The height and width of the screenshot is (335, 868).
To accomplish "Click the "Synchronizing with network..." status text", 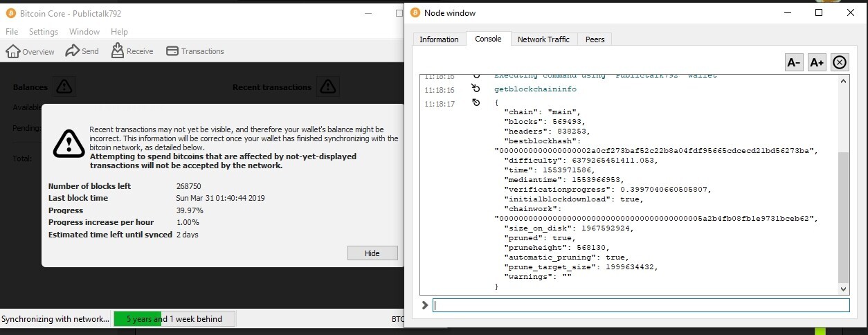I will pyautogui.click(x=55, y=319).
